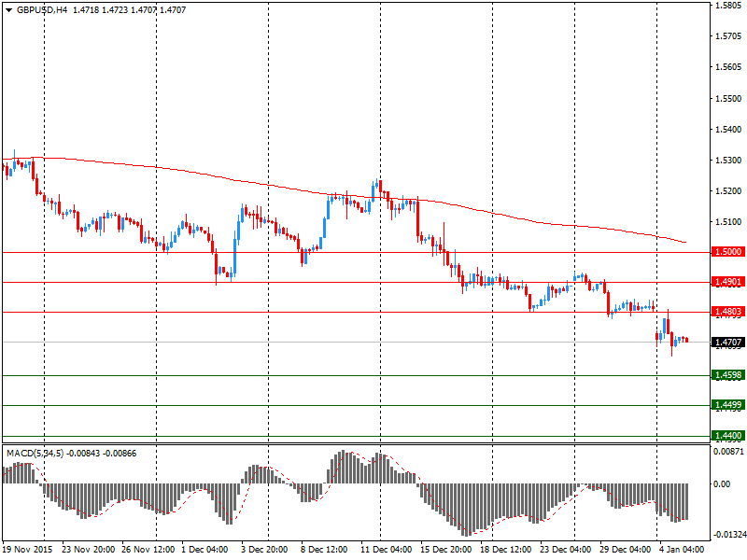Select the 1.4901 resistance level label
Screen dimensions: 747x560
(x=727, y=282)
